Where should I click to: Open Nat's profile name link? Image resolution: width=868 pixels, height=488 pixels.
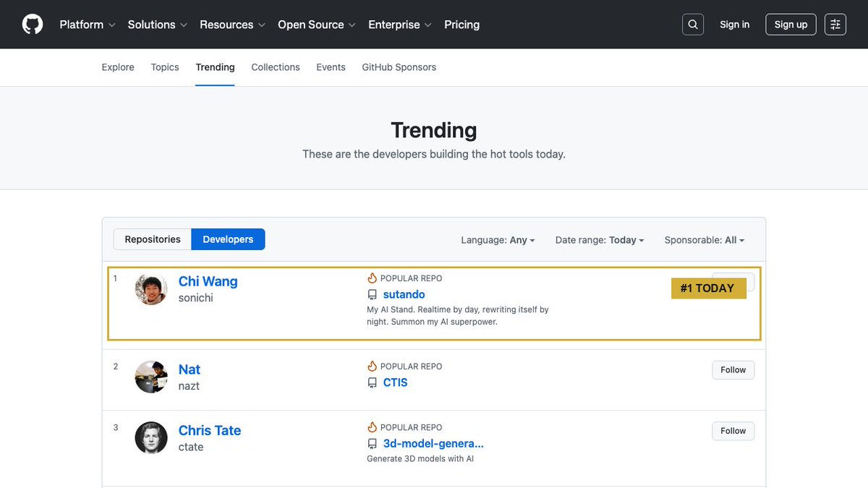pos(190,369)
